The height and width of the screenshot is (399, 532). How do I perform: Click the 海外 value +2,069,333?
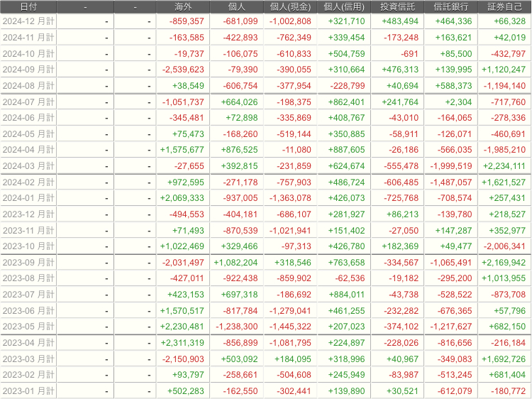pos(182,197)
